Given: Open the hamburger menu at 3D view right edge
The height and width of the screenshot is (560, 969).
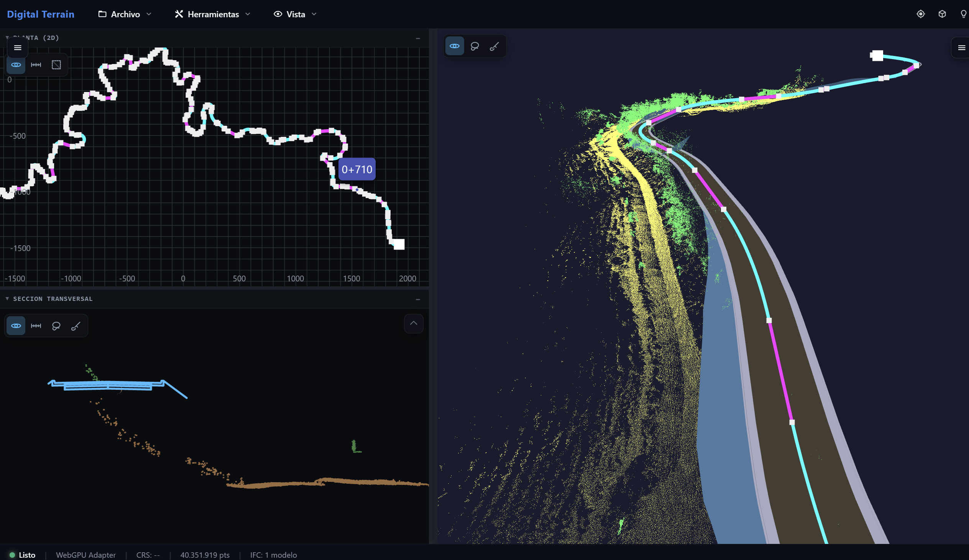Looking at the screenshot, I should tap(961, 48).
